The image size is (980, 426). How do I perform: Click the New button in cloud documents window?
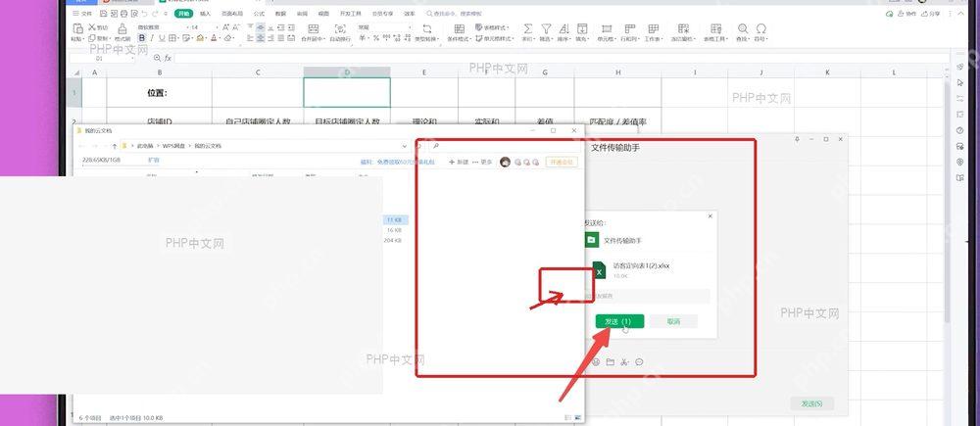point(459,162)
